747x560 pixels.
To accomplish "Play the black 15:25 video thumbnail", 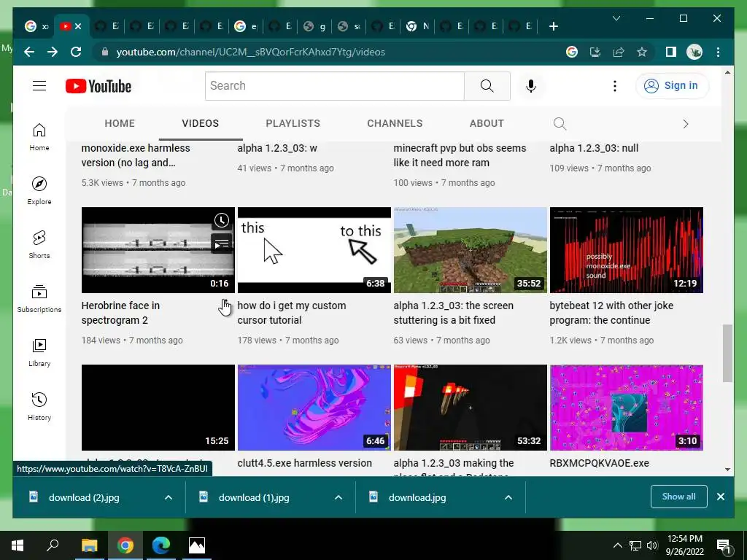I will pyautogui.click(x=158, y=408).
